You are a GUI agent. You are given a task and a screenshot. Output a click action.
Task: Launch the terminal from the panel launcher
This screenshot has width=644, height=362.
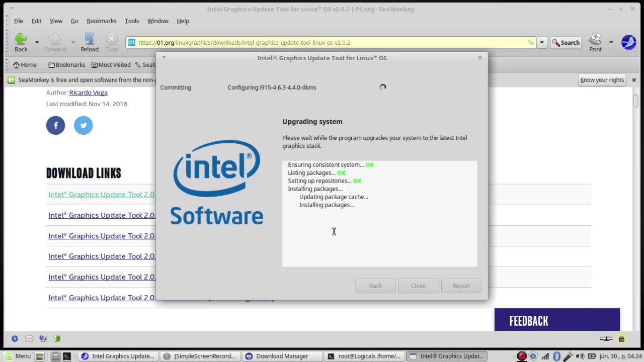pos(66,356)
